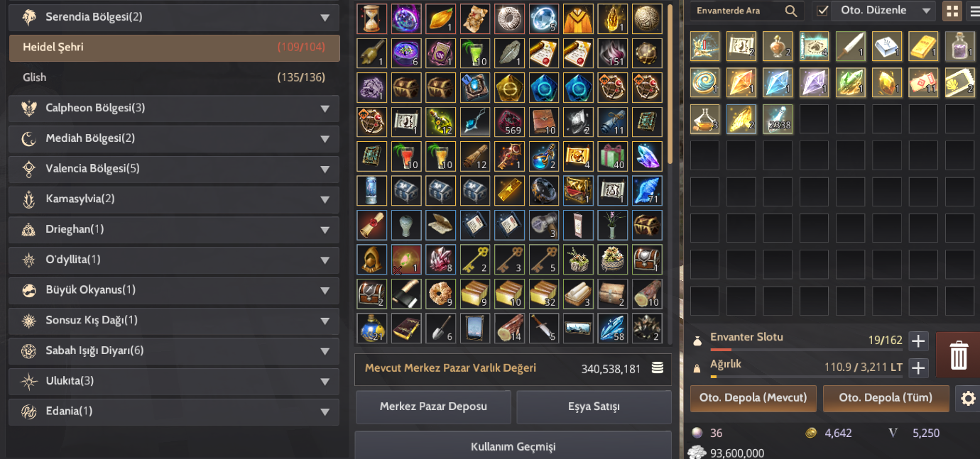Click the Merkez Pazar Deposu button
This screenshot has height=459, width=980.
(433, 407)
